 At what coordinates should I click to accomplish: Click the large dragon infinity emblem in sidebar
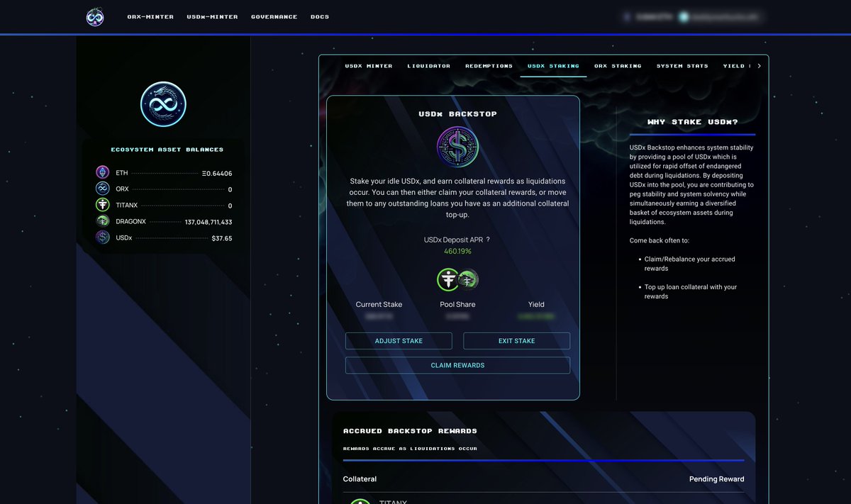point(163,104)
